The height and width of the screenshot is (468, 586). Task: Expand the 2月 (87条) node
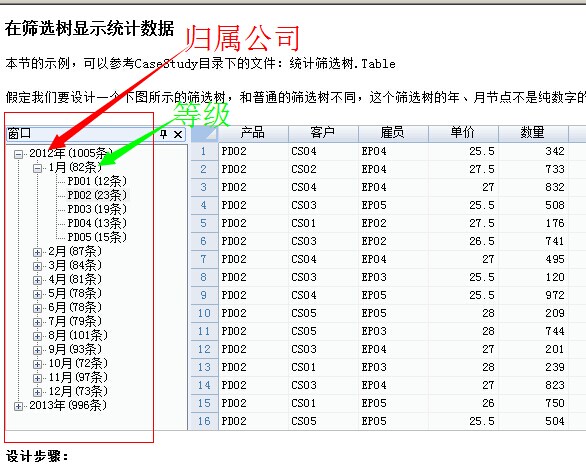tap(37, 252)
